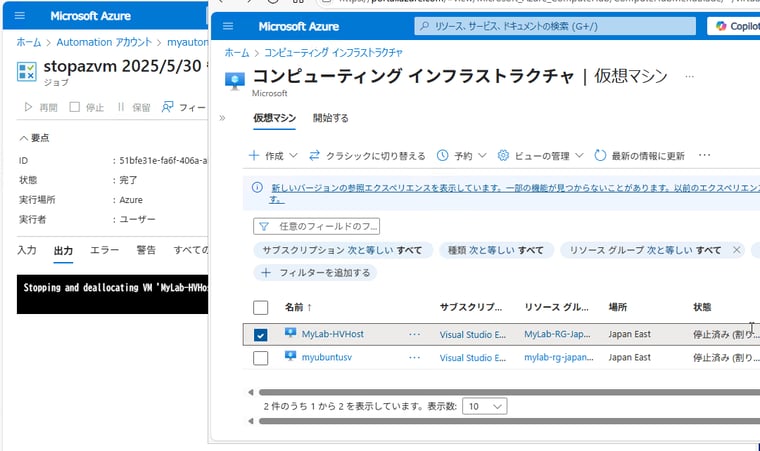
Task: Open the row menu (…) for myubuntusv
Action: tap(414, 357)
